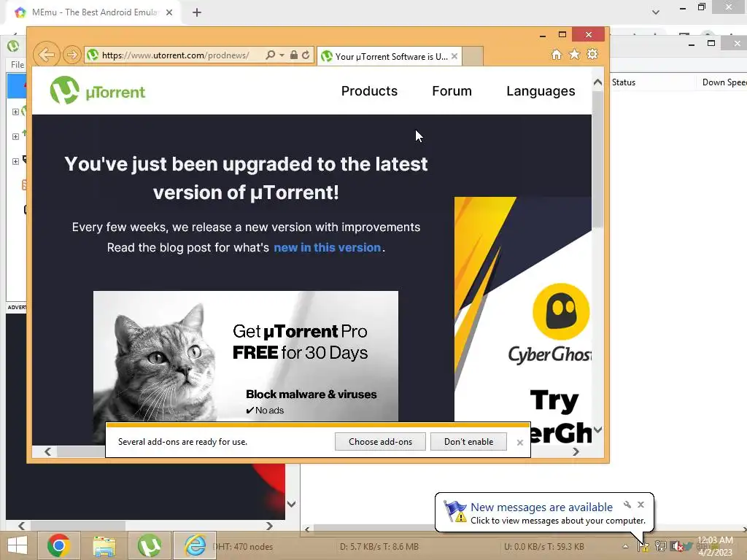Open 'New messages are available' notification
747x560 pixels.
click(541, 507)
